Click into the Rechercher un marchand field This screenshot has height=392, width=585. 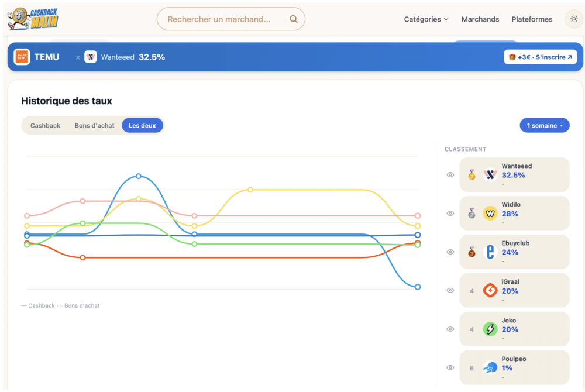[231, 19]
